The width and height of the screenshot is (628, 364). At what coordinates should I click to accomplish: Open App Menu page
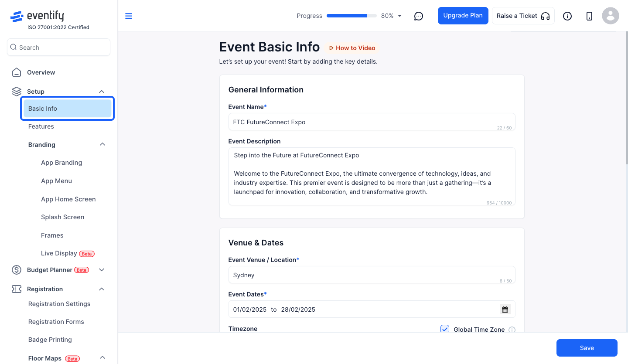56,181
